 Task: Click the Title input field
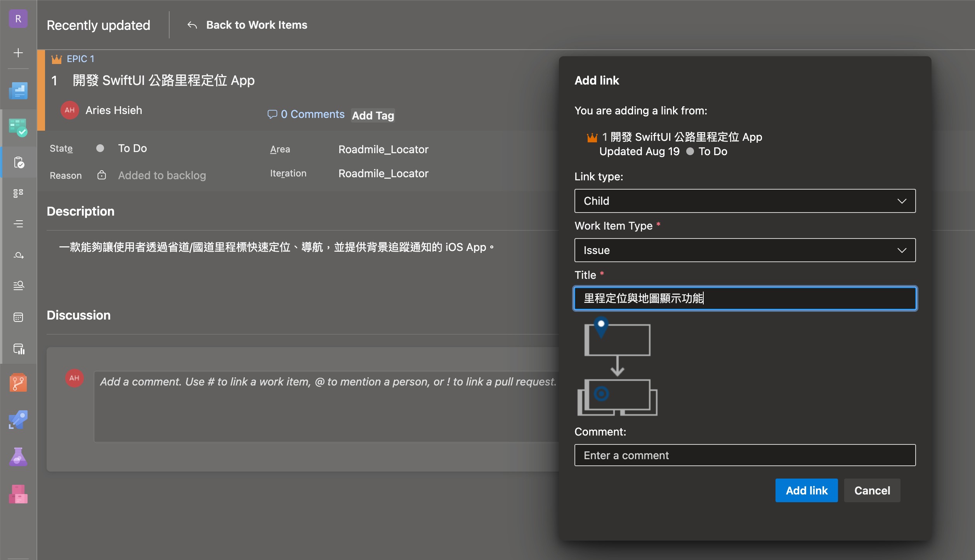744,298
